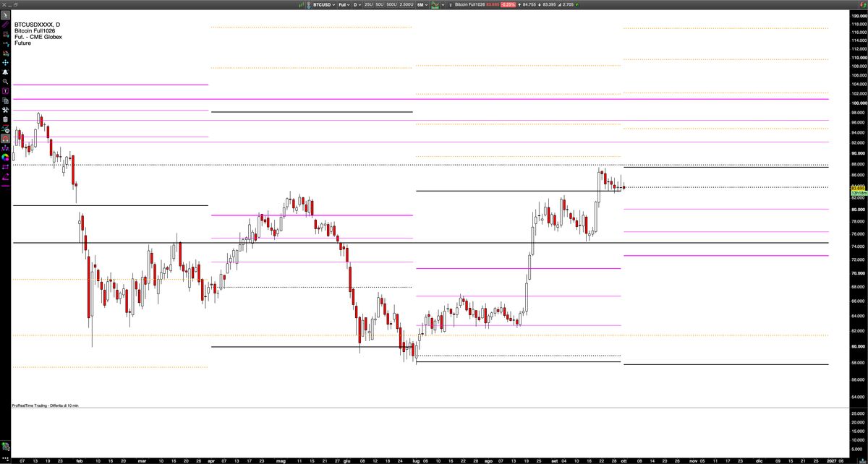Click the copy objects tool icon
868x464 pixels.
coord(5,100)
